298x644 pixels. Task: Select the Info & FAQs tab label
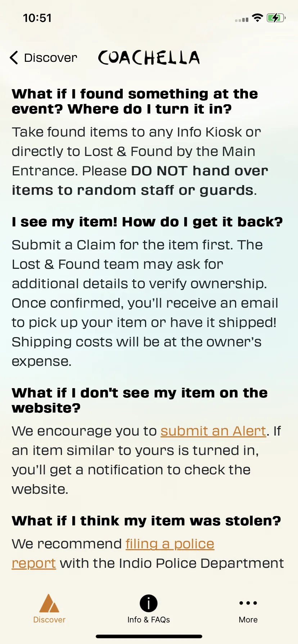(149, 620)
